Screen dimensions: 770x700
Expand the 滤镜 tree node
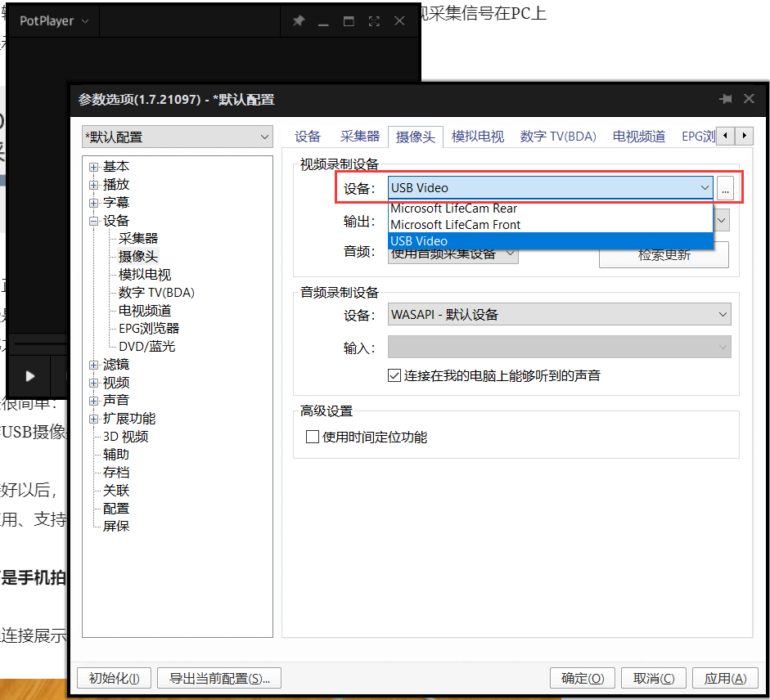click(x=94, y=365)
